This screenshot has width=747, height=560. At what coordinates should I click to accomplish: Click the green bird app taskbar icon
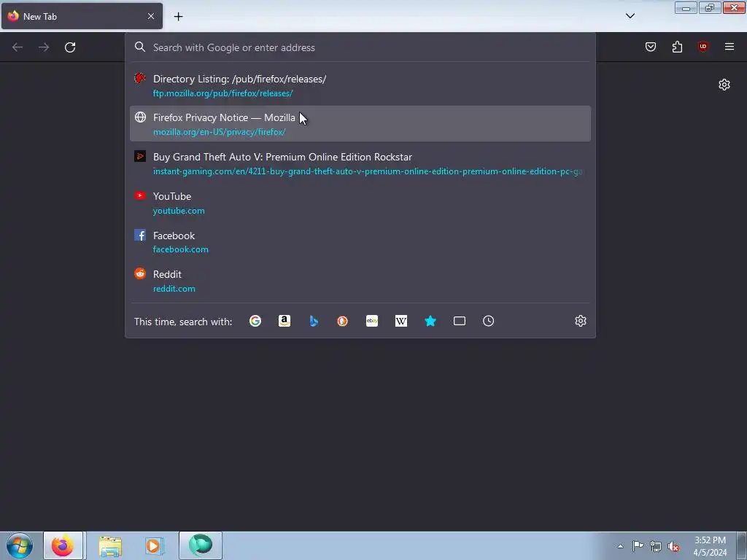coord(201,545)
